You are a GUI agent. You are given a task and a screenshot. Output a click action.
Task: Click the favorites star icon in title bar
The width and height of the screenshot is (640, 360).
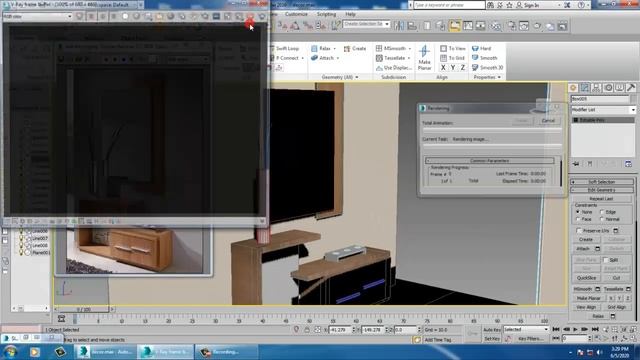[509, 5]
